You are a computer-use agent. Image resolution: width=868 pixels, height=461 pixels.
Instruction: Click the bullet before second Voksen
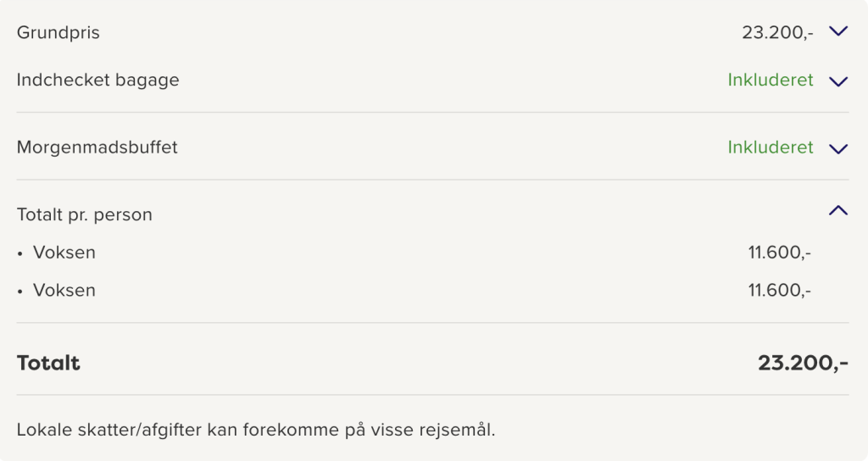(x=20, y=292)
